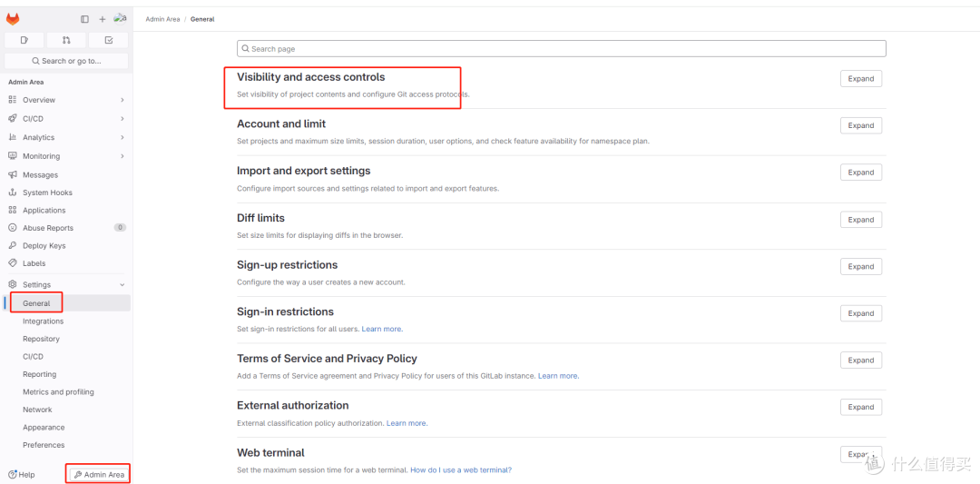The image size is (980, 484).
Task: Click the user avatar icon
Action: pyautogui.click(x=121, y=19)
